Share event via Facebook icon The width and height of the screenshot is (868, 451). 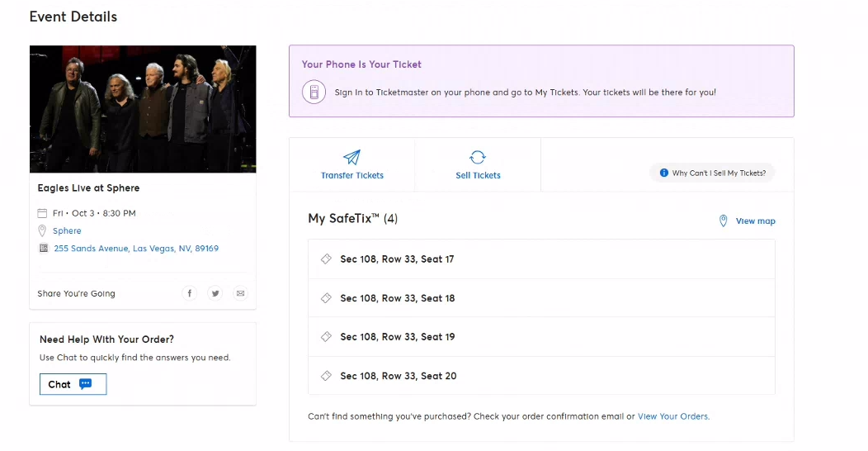point(189,293)
